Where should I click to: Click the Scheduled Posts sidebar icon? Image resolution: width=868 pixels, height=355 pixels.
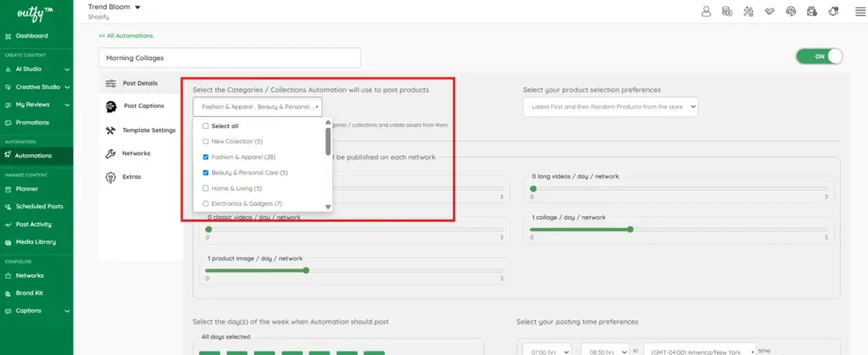(x=8, y=206)
